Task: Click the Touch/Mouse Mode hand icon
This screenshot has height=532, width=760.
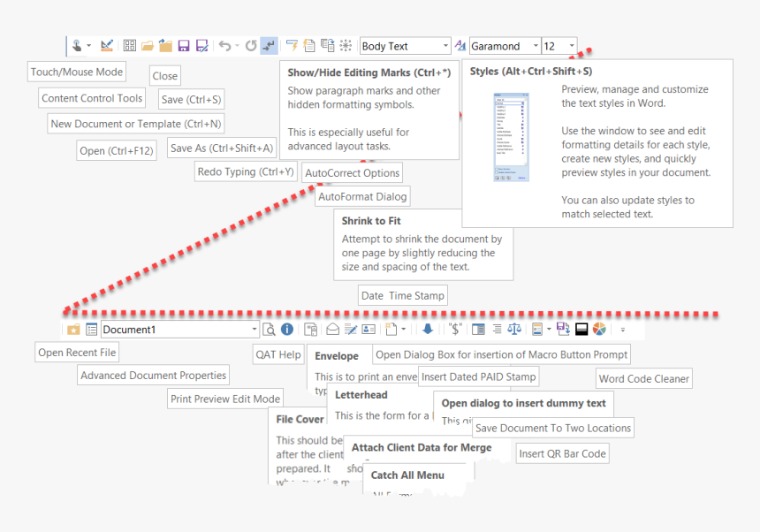Action: click(x=77, y=46)
